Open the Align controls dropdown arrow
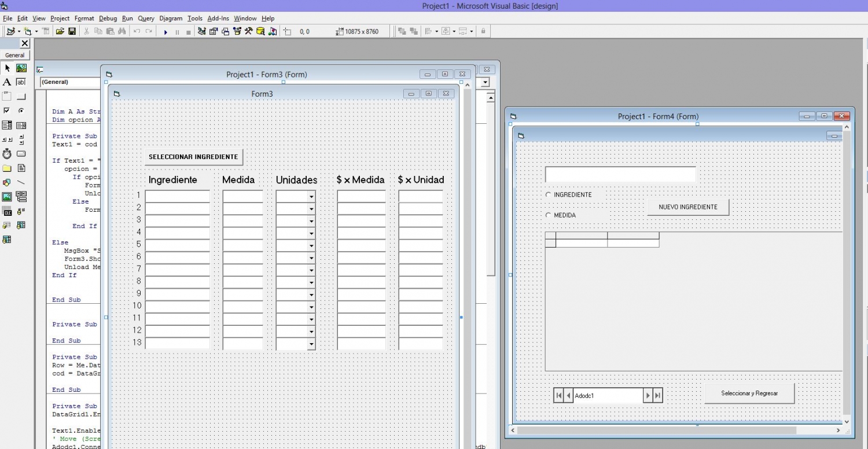Screen dimensions: 868x449 pos(437,31)
